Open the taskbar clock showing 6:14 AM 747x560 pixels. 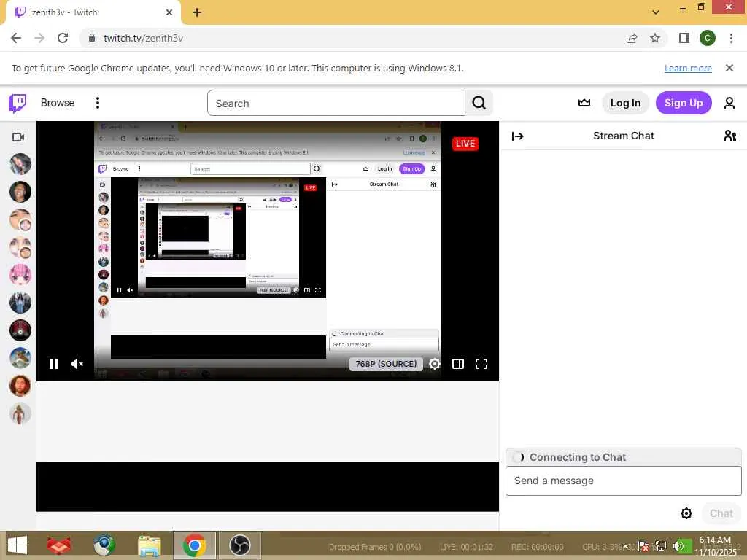point(715,546)
